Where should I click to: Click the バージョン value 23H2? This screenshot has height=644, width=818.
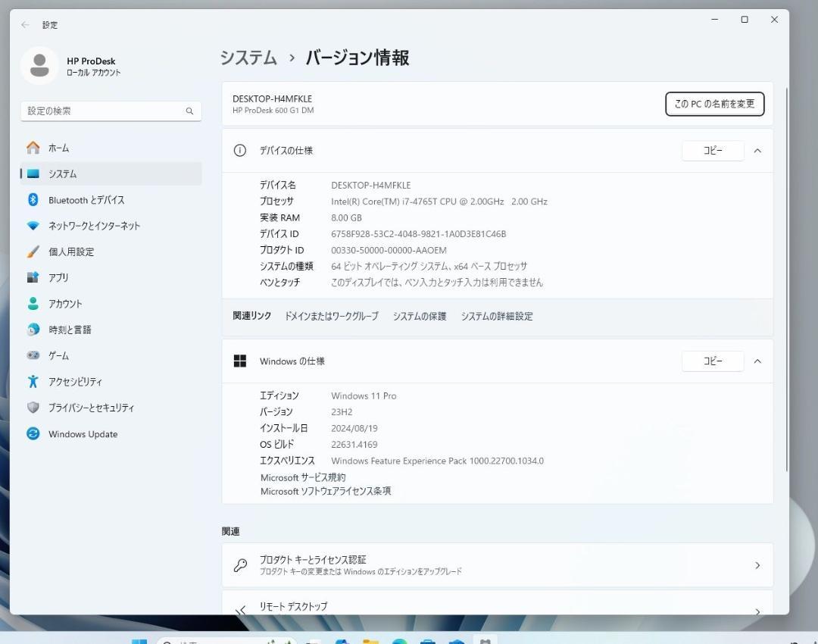(342, 411)
